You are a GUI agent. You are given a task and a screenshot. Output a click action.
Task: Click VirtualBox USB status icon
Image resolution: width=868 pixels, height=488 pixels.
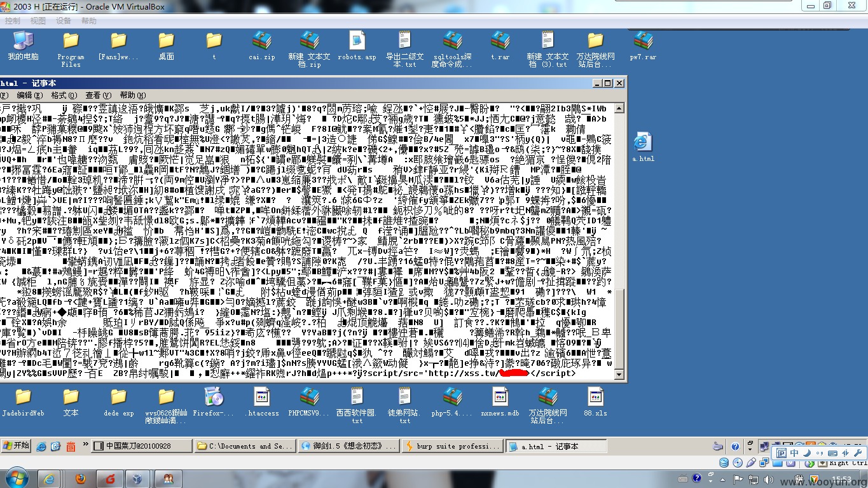click(x=752, y=463)
